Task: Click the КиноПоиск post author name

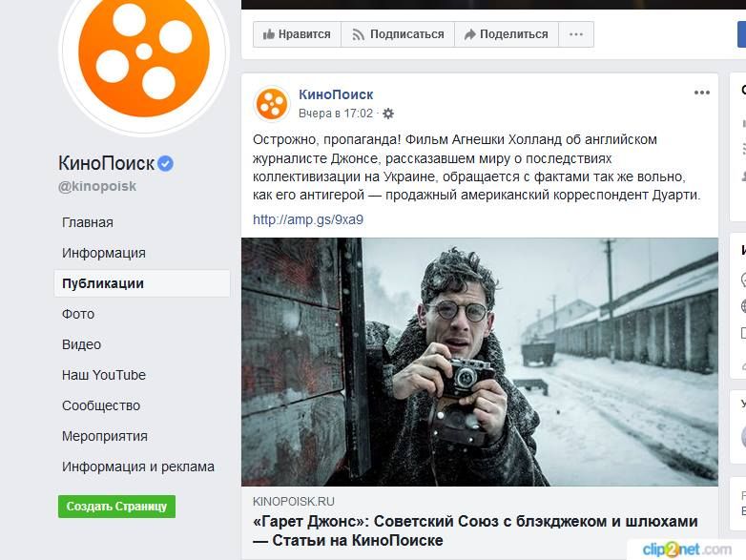Action: point(336,94)
